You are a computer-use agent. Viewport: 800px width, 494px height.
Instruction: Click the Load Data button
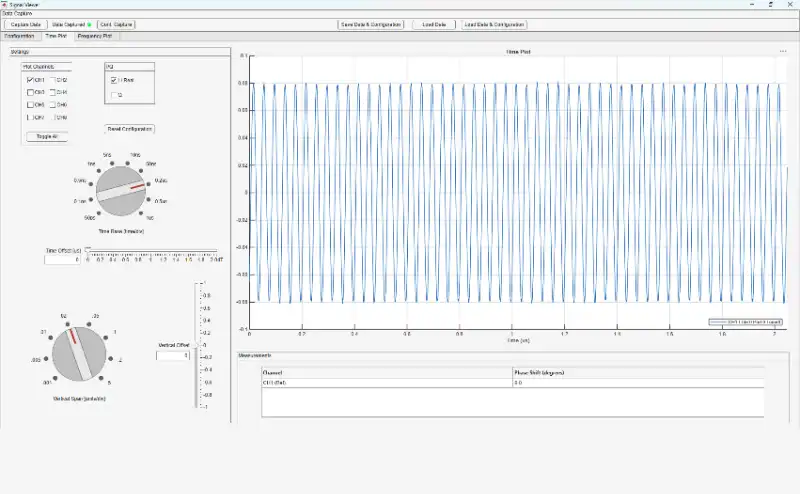[434, 24]
